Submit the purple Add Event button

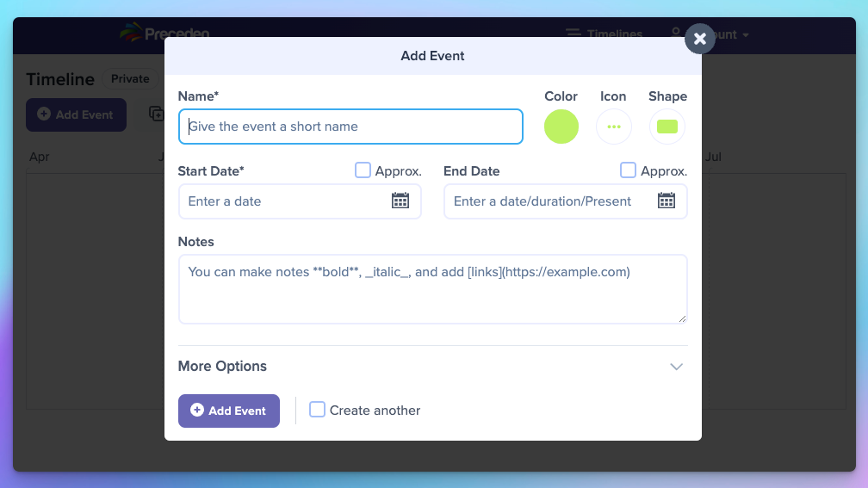[x=228, y=411]
